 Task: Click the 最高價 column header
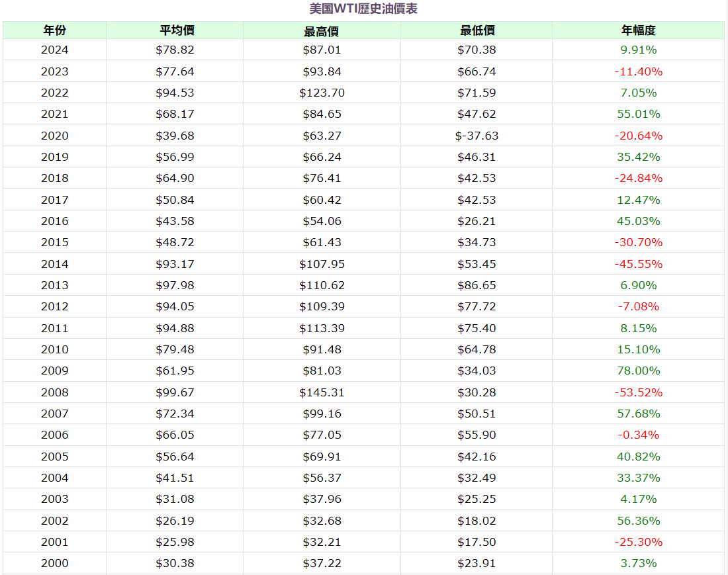tap(322, 30)
